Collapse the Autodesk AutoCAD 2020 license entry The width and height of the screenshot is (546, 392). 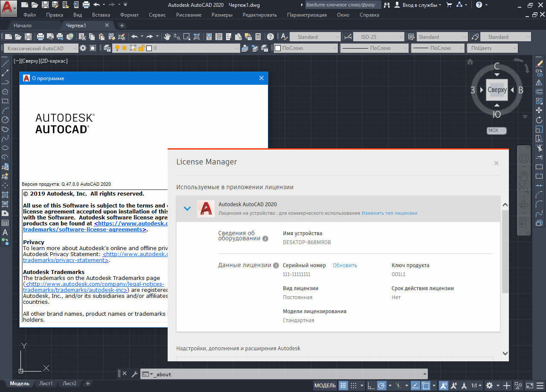tap(187, 208)
